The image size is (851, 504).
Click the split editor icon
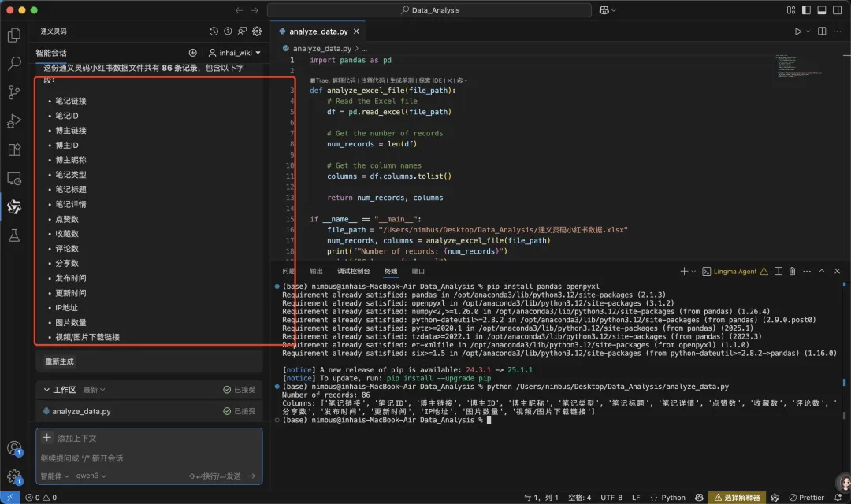pos(822,31)
